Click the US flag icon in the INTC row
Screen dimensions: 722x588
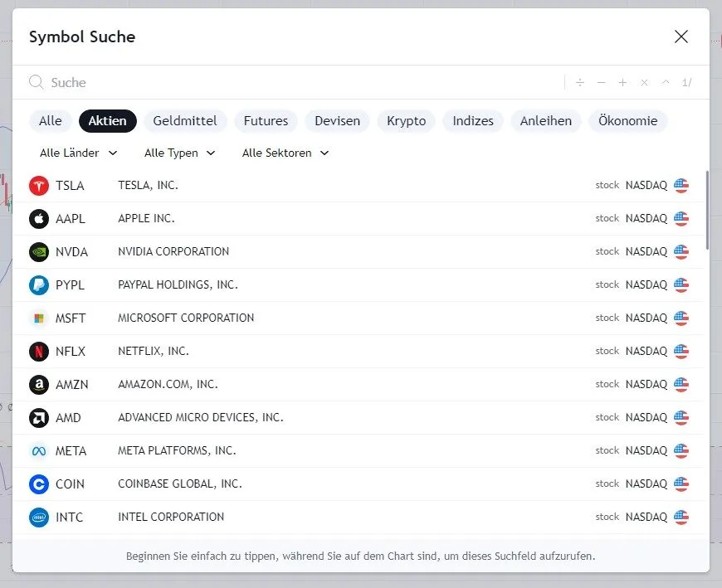pos(681,518)
